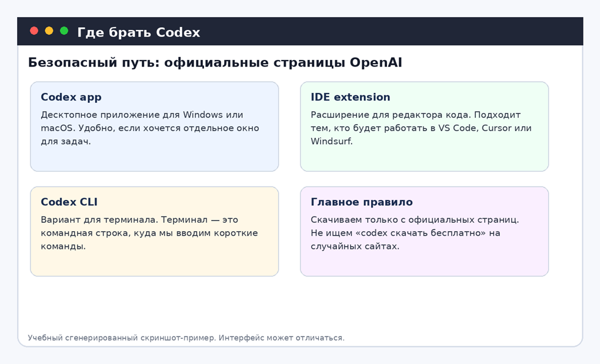600x364 pixels.
Task: Click the text "Десктопное приложение для Windows или"
Action: [x=142, y=115]
